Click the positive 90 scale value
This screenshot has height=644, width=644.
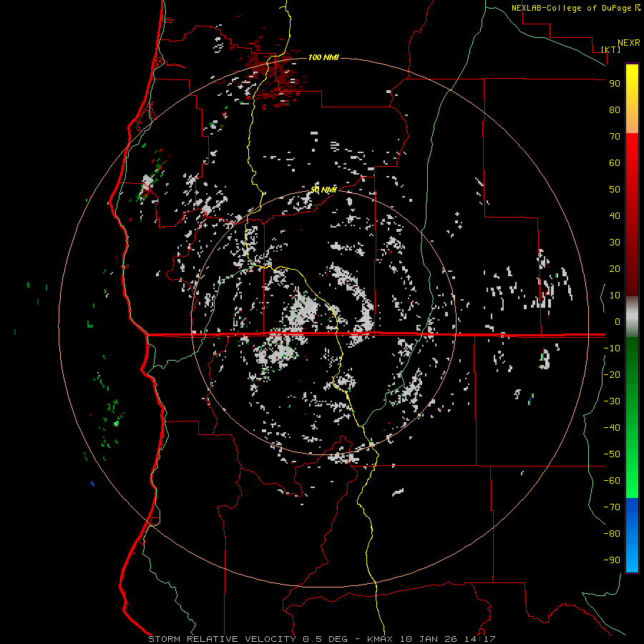(615, 84)
